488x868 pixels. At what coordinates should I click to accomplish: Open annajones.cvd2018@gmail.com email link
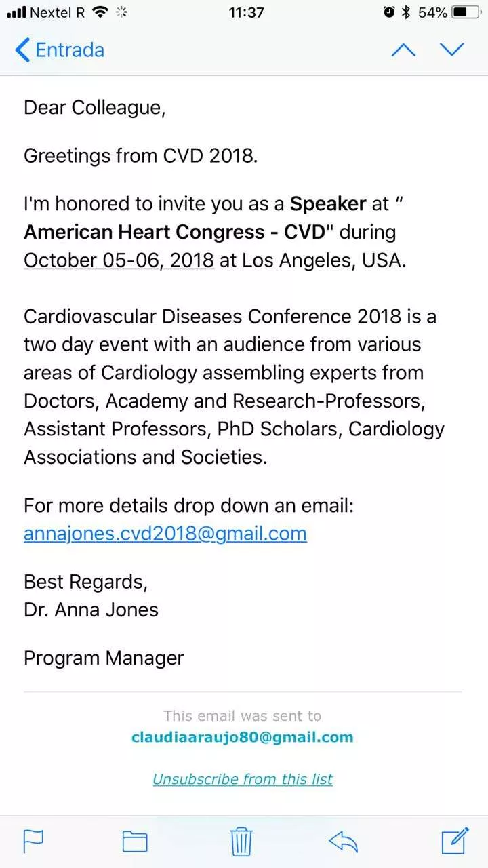(x=165, y=534)
